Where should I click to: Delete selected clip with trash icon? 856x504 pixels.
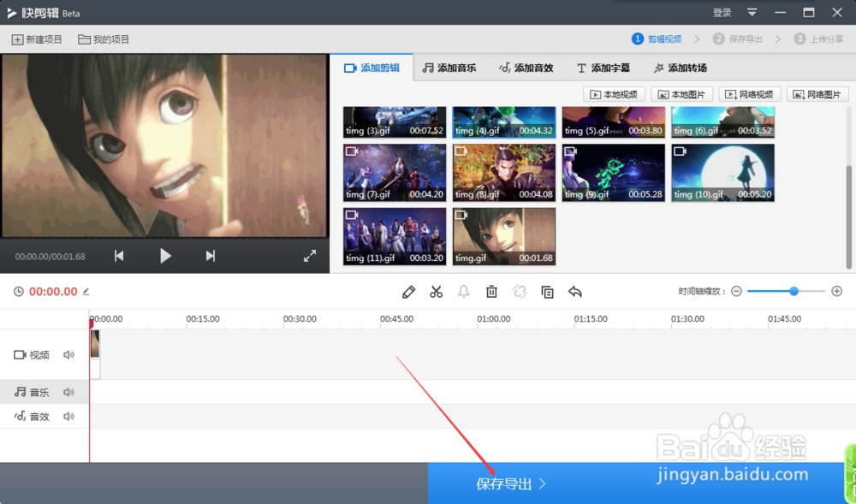pos(491,292)
